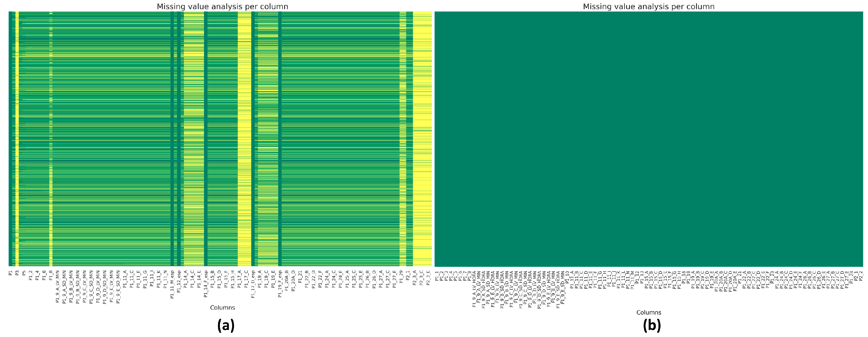Click the P1_14_F_esp column label
Viewport: 868px width, 337px height.
point(205,284)
